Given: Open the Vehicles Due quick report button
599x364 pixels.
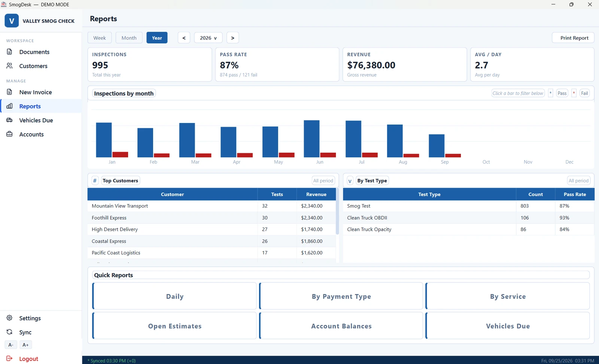Looking at the screenshot, I should tap(508, 326).
